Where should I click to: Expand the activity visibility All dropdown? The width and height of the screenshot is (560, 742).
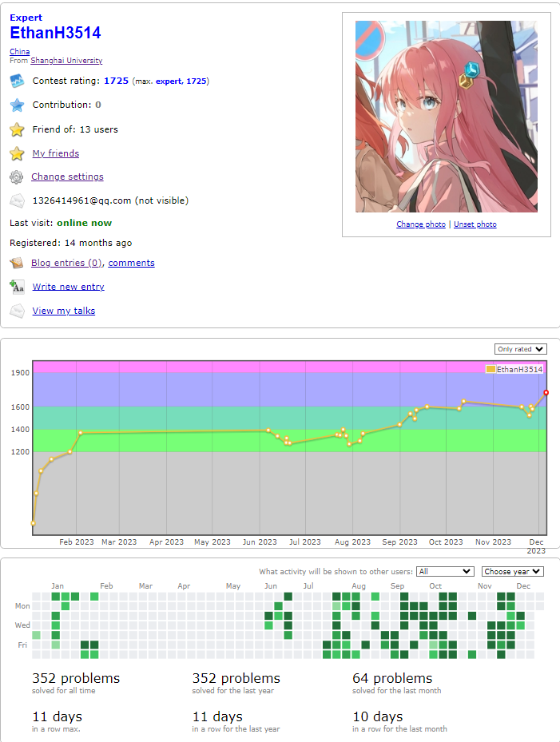tap(444, 572)
